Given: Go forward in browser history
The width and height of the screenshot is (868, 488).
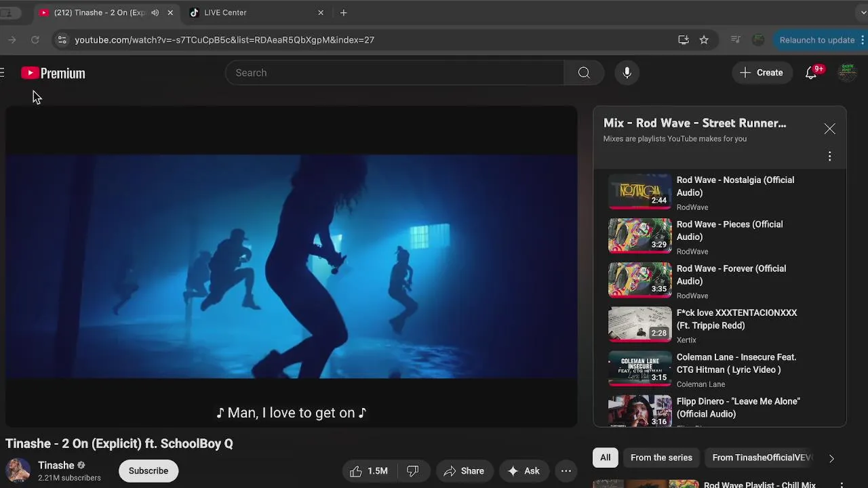Looking at the screenshot, I should click(x=12, y=40).
